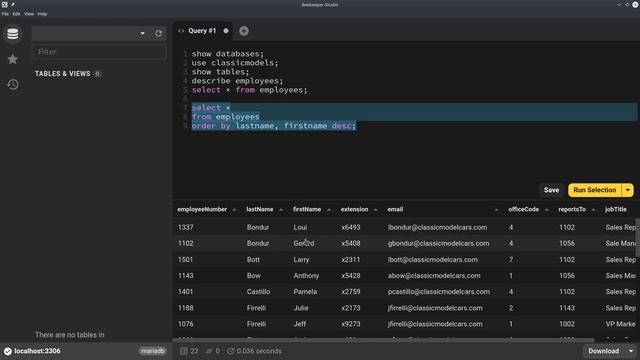This screenshot has width=640, height=360.
Task: Select firstName cell Julie
Action: [x=301, y=308]
